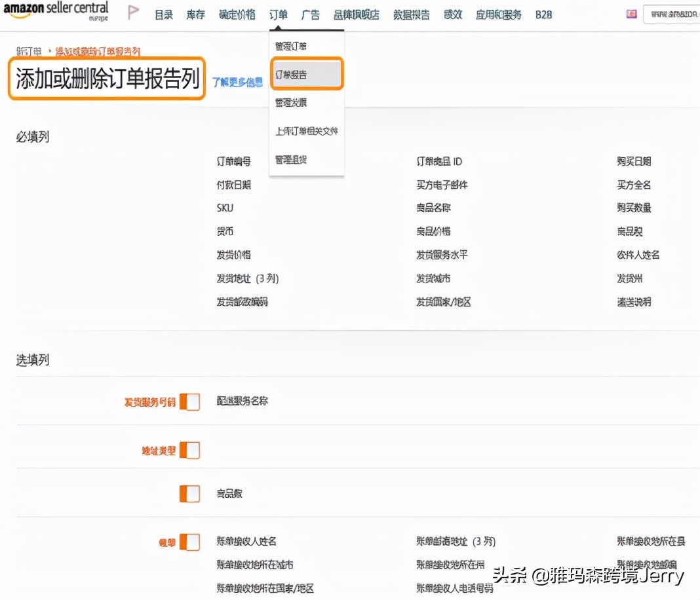
Task: Open the 订单 navigation dropdown
Action: tap(278, 14)
